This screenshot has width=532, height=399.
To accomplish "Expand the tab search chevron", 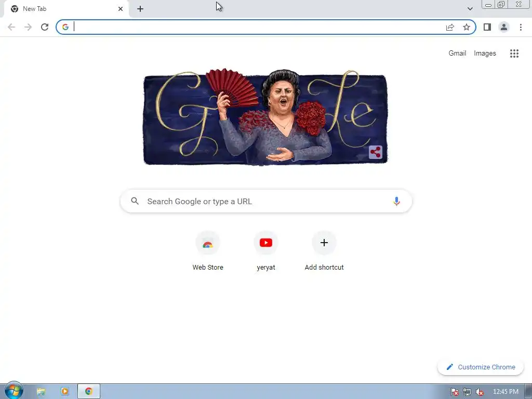I will tap(470, 9).
